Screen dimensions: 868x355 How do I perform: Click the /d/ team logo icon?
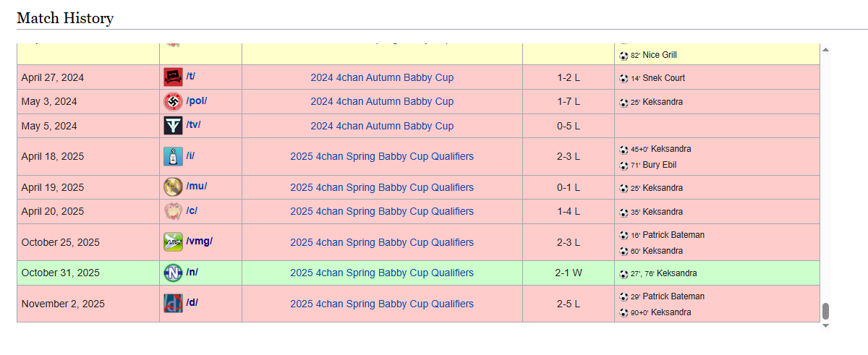pos(173,304)
